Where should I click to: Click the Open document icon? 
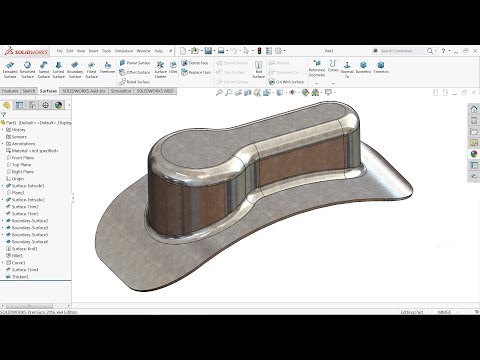point(195,51)
